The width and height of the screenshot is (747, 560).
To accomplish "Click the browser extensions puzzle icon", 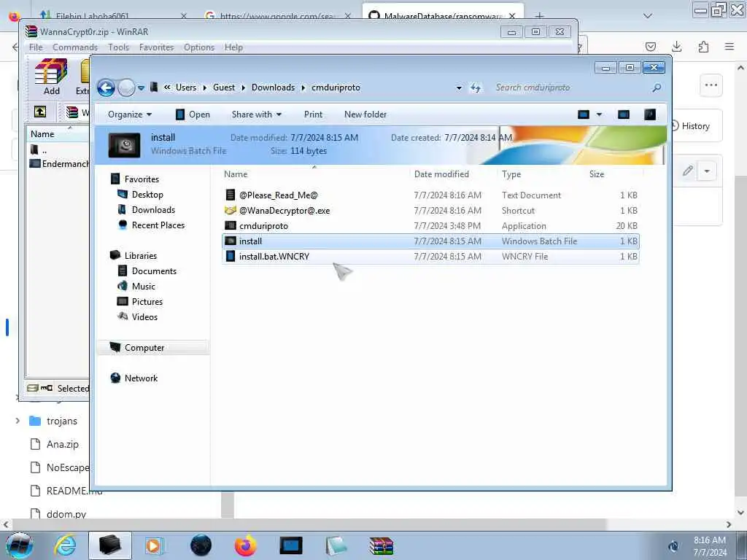I will click(x=703, y=46).
